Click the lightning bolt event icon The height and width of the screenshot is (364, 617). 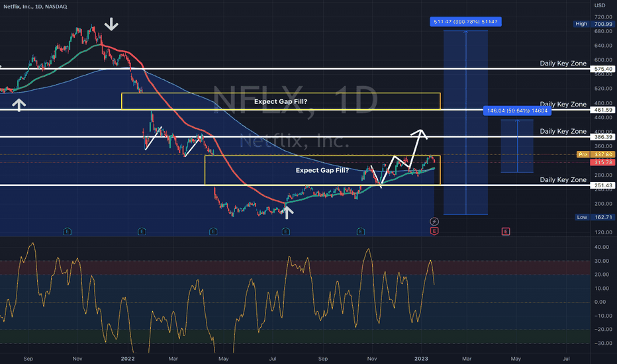434,222
